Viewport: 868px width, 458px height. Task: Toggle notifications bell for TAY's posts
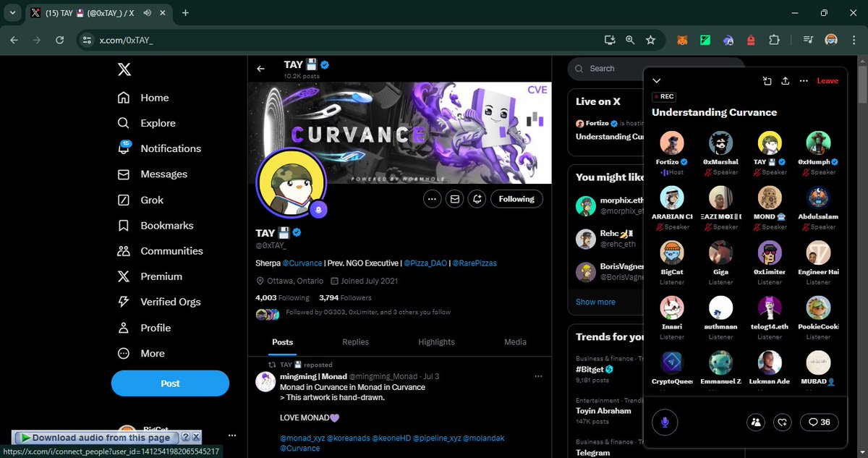coord(477,199)
